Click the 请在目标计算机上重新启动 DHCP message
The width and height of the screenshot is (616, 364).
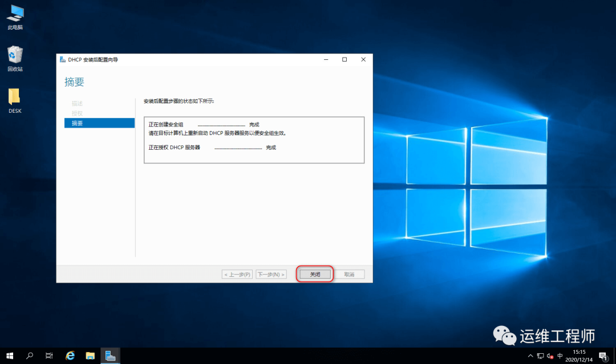pyautogui.click(x=217, y=133)
